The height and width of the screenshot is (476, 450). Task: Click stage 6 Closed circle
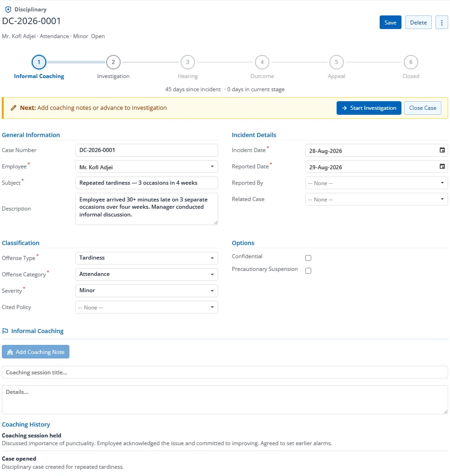pyautogui.click(x=411, y=62)
